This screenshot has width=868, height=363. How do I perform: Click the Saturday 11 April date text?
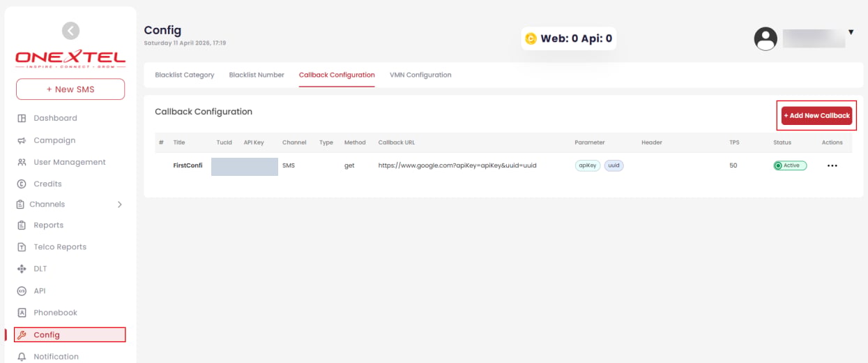(185, 43)
